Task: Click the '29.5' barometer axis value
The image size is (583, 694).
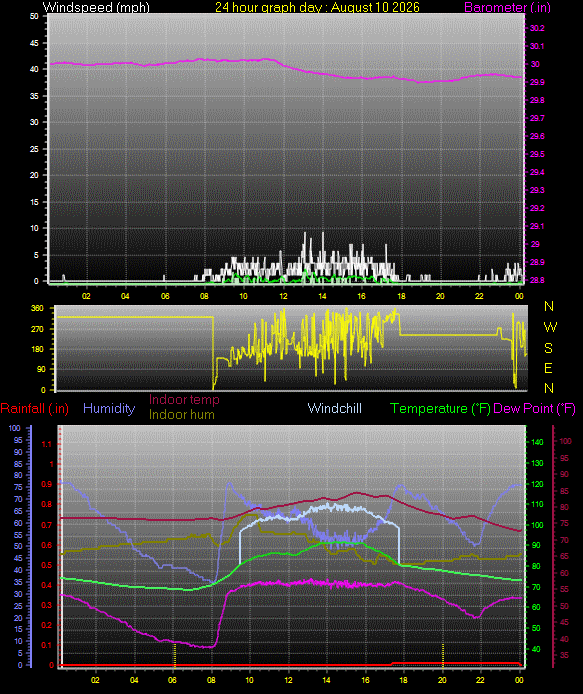Action: 537,154
